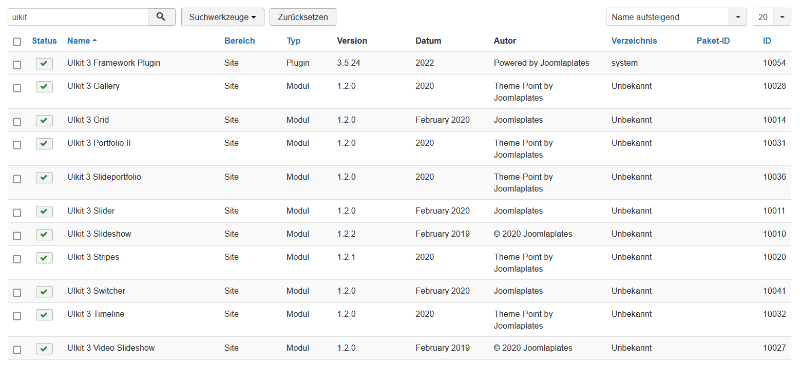Viewport: 800px width, 385px height.
Task: Click ID '10041' of Uikit 3 Switcher
Action: click(x=774, y=291)
